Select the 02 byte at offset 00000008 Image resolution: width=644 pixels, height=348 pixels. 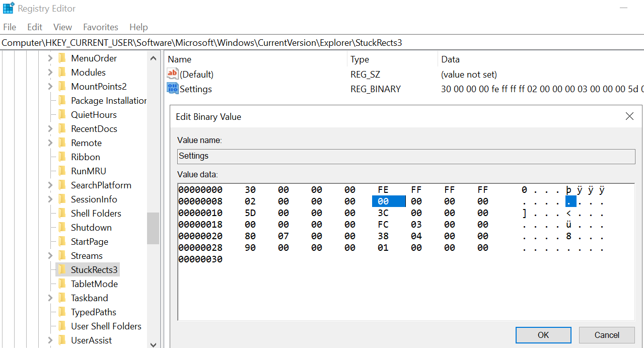[x=250, y=201]
